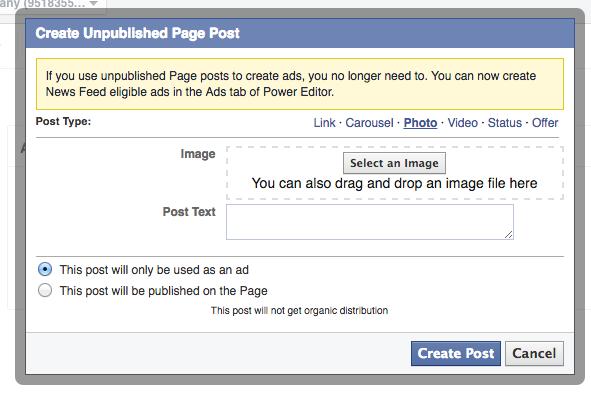Click the 'Image' field label
Image resolution: width=591 pixels, height=395 pixels.
coord(198,154)
